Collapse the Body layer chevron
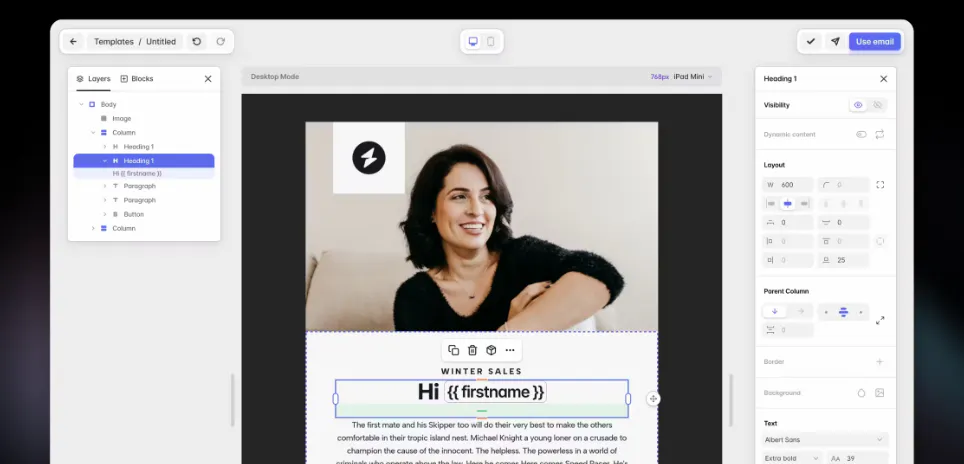This screenshot has height=464, width=964. pyautogui.click(x=81, y=104)
